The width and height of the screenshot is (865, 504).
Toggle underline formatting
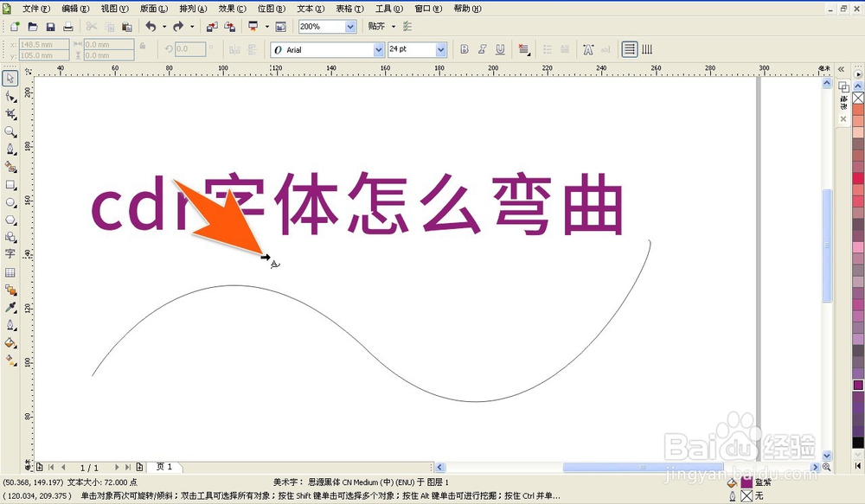(x=499, y=49)
